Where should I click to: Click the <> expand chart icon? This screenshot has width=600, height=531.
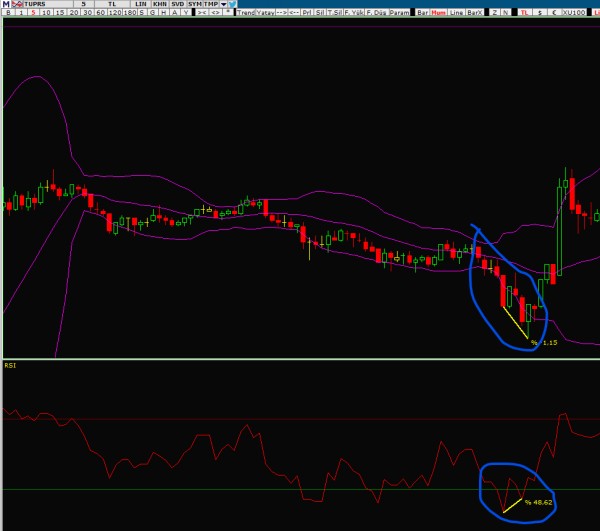click(x=215, y=13)
